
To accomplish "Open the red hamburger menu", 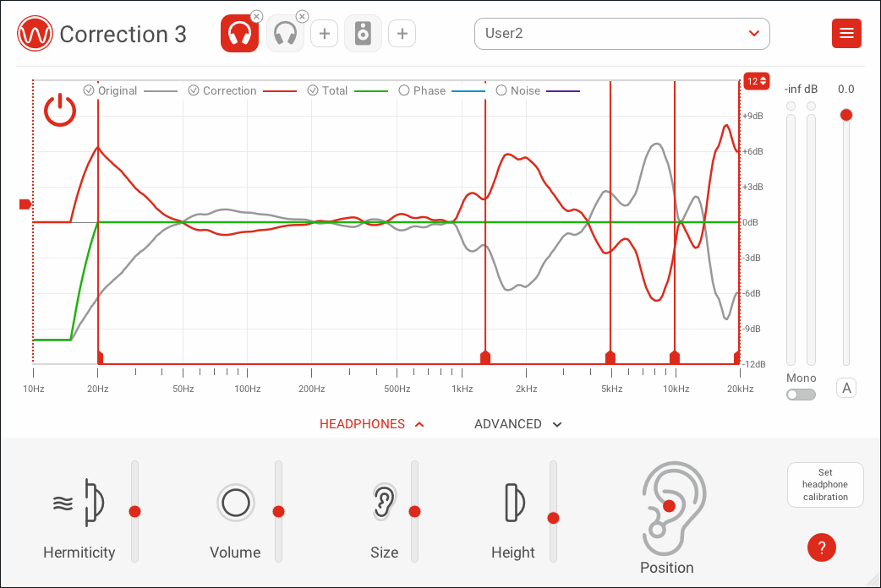I will [846, 34].
